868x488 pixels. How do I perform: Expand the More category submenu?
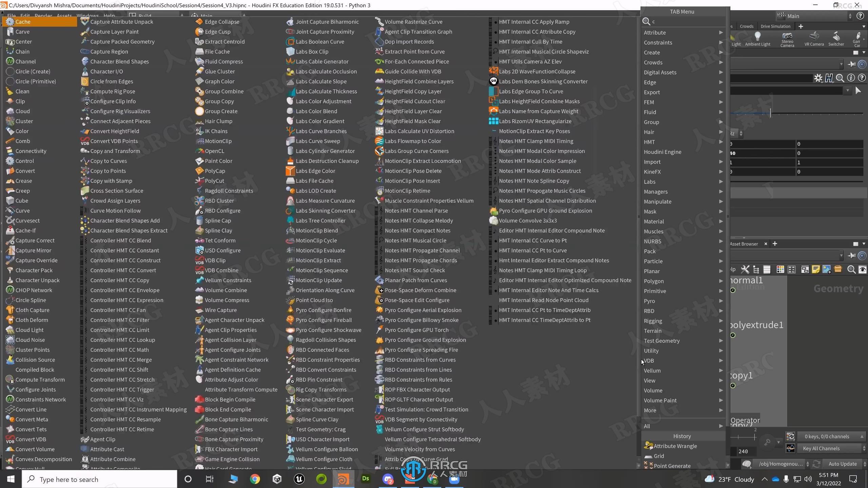point(683,410)
